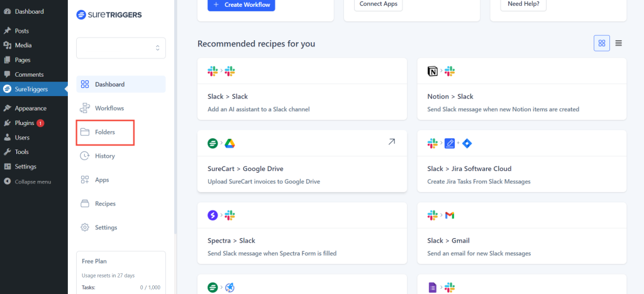This screenshot has height=294, width=644.
Task: Click the Need Help? button
Action: [x=523, y=4]
